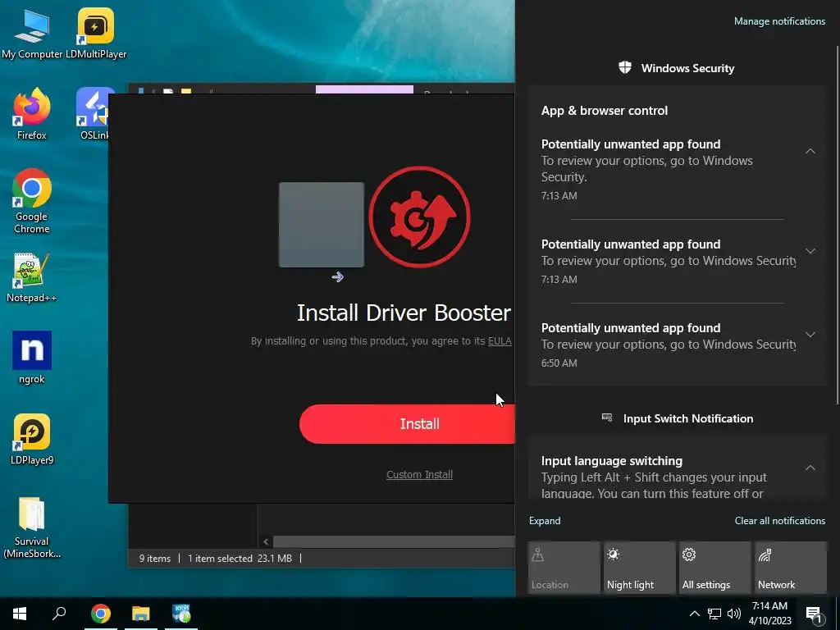The image size is (840, 630).
Task: Toggle the Night light quick action
Action: pos(639,568)
